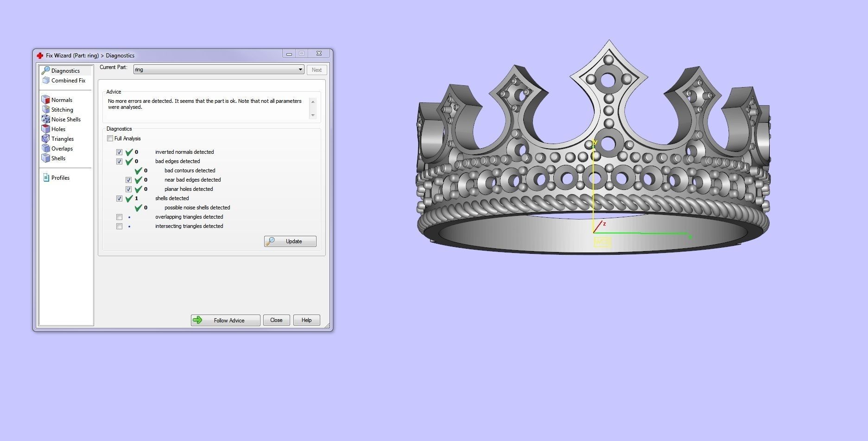Uncheck bad edges detected checkbox
The image size is (868, 441).
119,161
